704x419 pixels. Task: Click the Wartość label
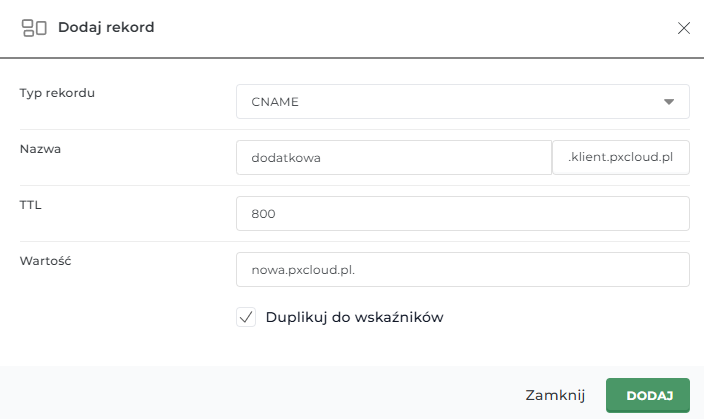click(x=49, y=261)
